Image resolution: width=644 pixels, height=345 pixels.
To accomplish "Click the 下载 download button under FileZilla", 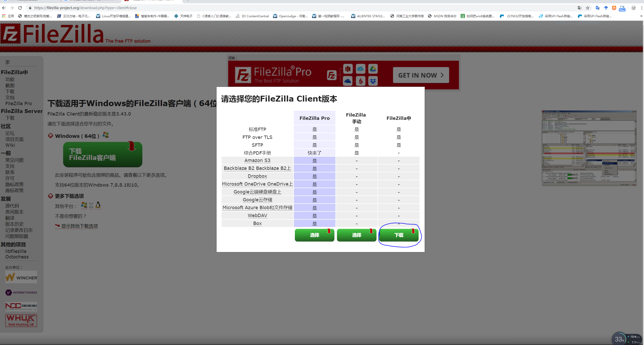I will (x=399, y=235).
